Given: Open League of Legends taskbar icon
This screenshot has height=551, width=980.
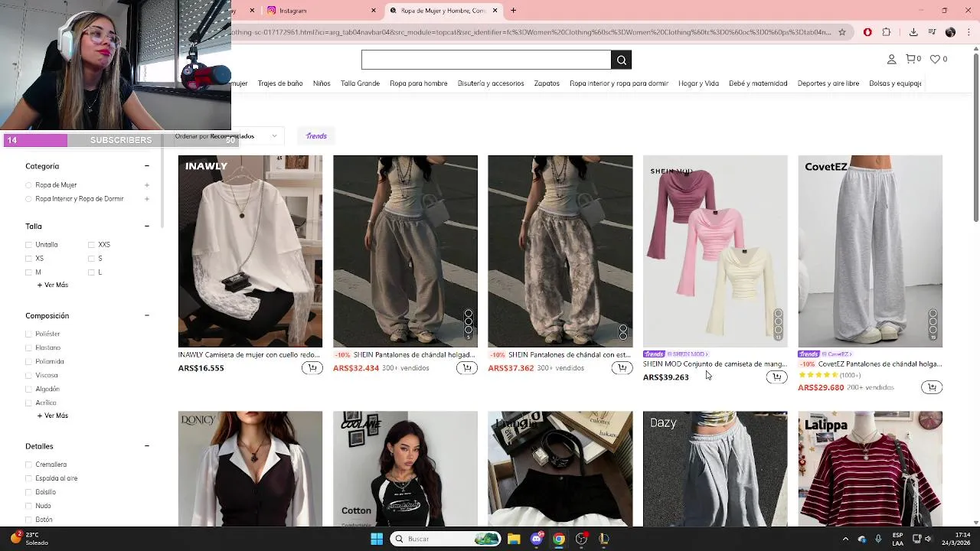Looking at the screenshot, I should coord(604,539).
